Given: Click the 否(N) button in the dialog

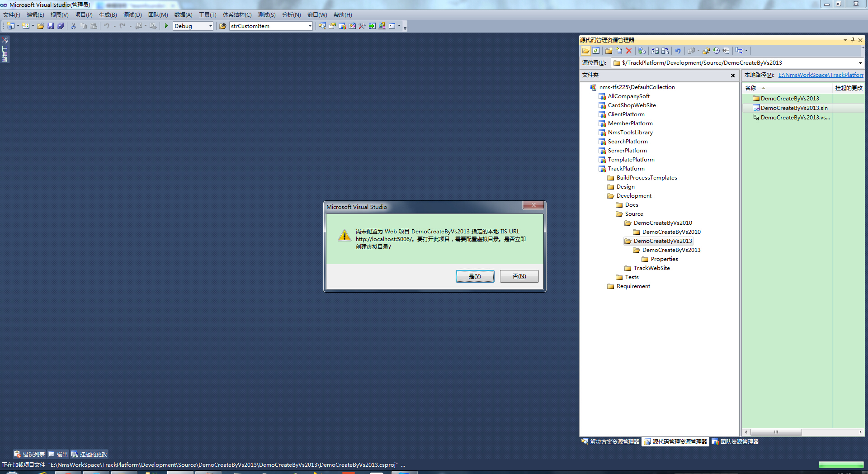Looking at the screenshot, I should [x=519, y=276].
